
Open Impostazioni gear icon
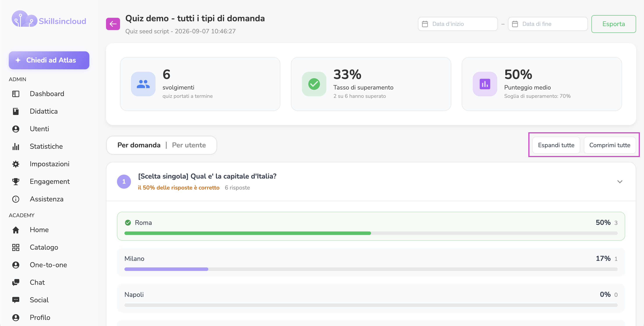pyautogui.click(x=16, y=164)
